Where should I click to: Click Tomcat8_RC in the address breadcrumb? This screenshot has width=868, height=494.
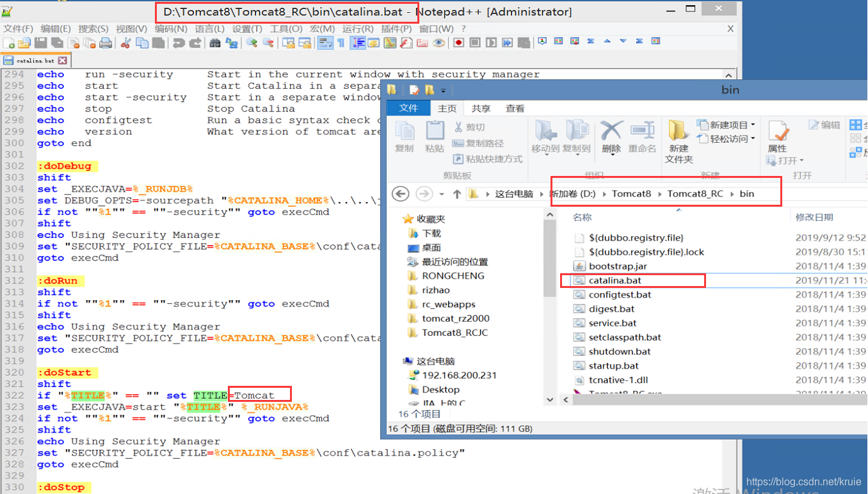(695, 194)
